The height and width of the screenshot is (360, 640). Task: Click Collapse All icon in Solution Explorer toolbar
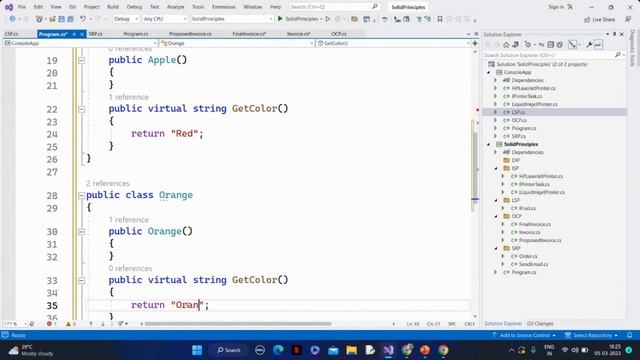click(x=551, y=45)
